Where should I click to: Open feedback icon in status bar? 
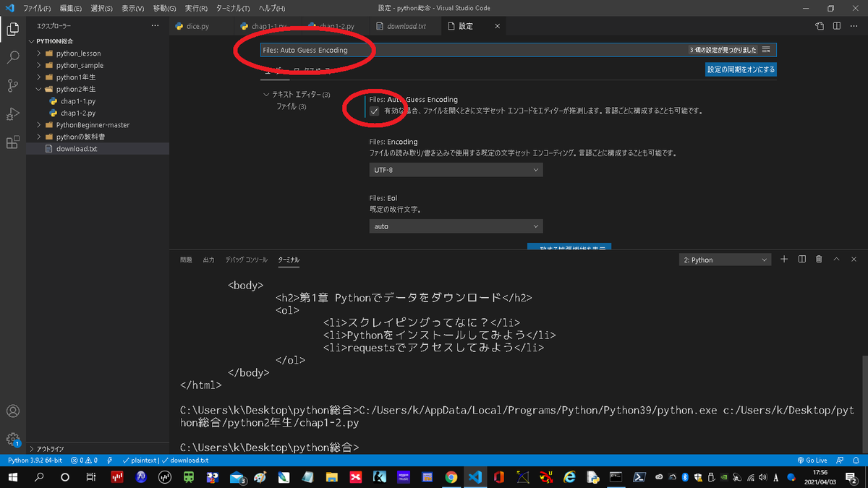pos(840,460)
